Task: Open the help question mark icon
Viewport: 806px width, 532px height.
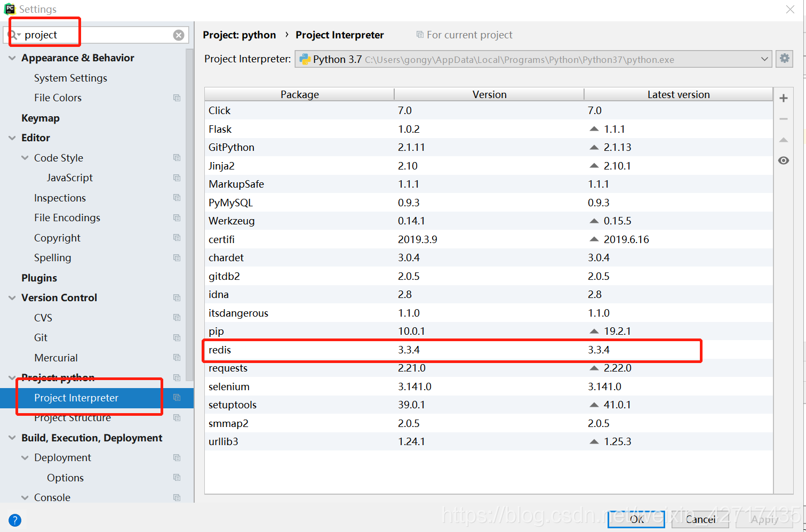Action: click(15, 520)
